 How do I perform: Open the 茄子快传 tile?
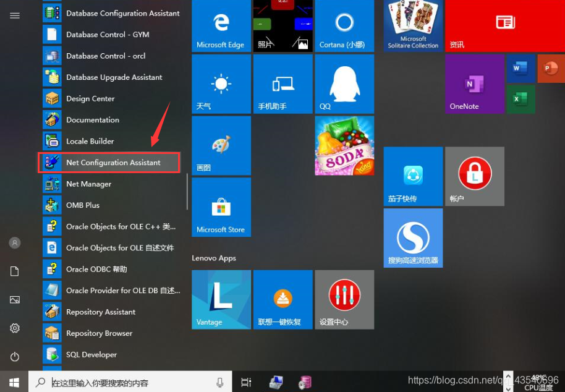tap(414, 176)
